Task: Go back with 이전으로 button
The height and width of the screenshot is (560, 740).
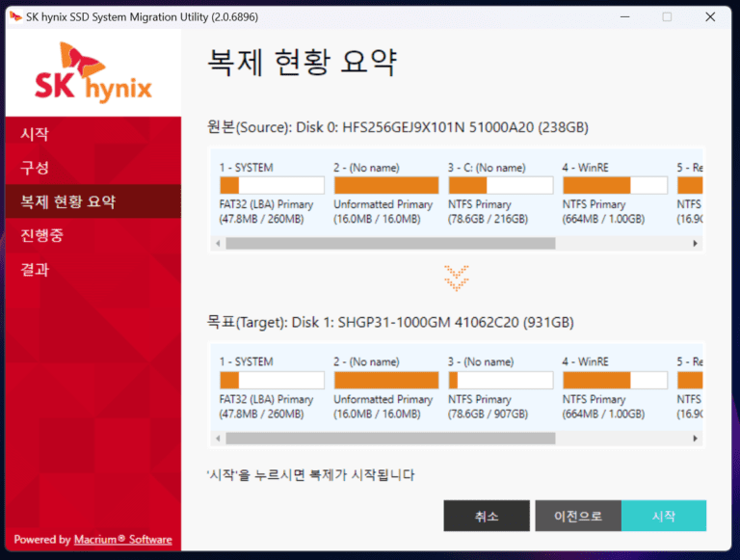Action: pos(578,516)
